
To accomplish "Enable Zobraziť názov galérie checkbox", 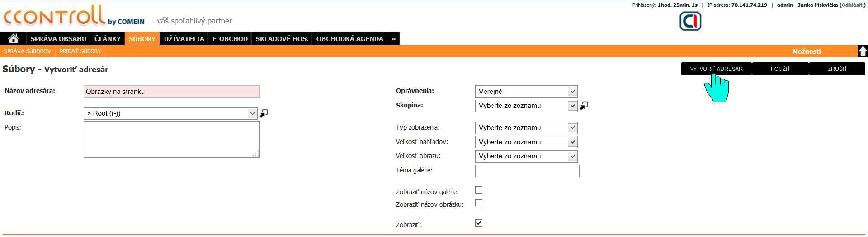I will (x=479, y=190).
